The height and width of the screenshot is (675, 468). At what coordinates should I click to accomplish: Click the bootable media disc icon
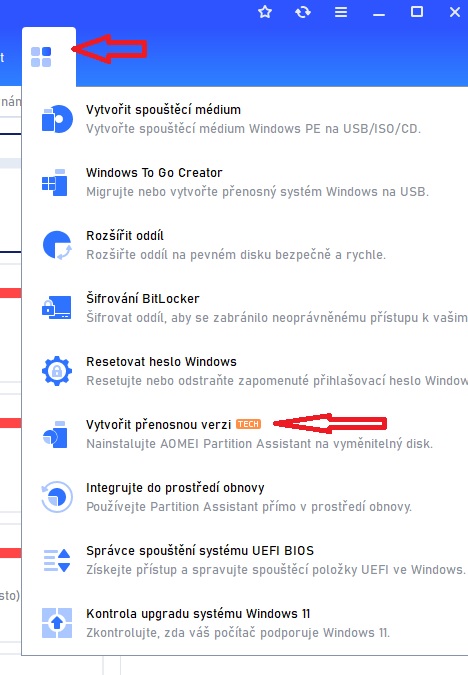[x=57, y=119]
